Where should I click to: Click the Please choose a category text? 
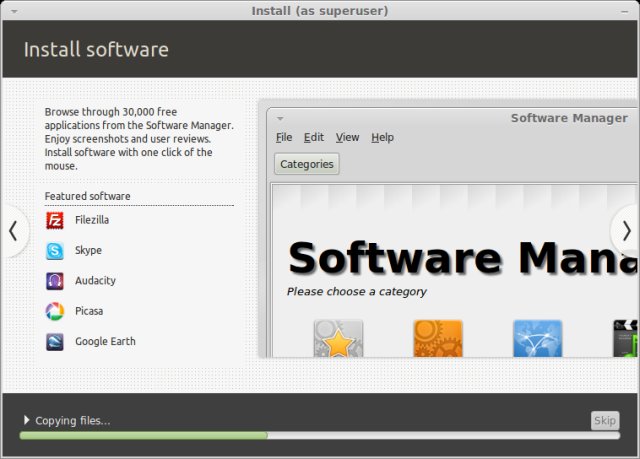356,292
